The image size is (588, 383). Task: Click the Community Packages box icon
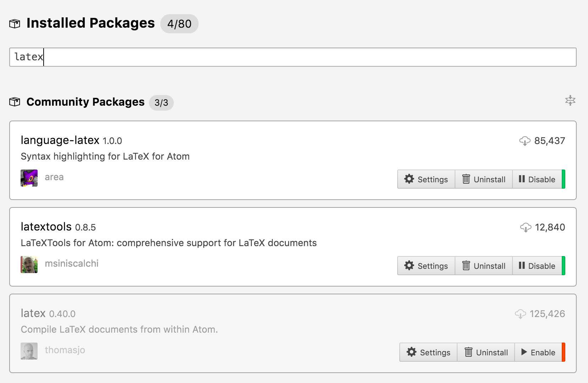coord(15,102)
